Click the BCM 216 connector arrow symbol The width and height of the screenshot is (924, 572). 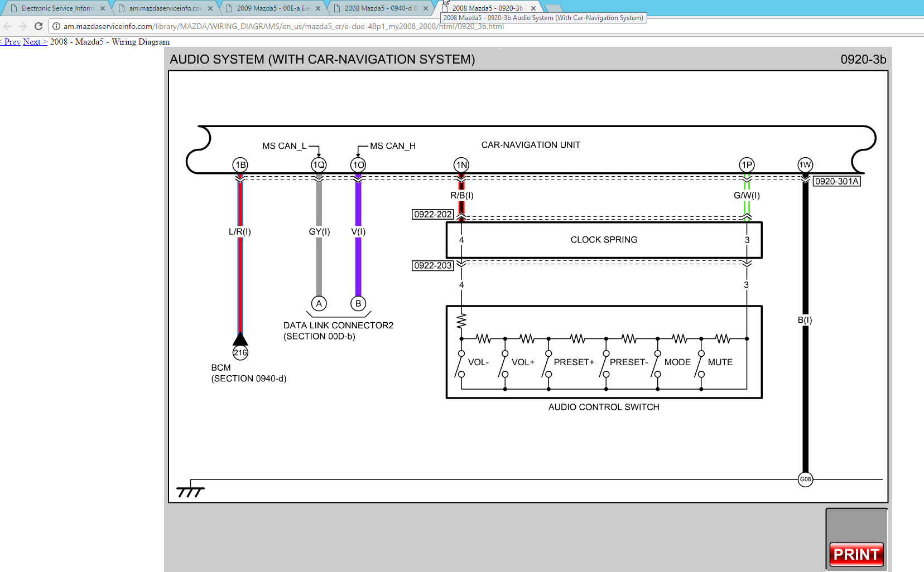click(x=240, y=340)
